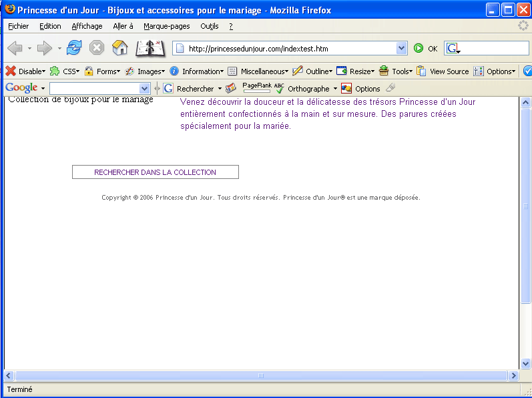Open the ? help menu
The height and width of the screenshot is (398, 532).
coord(231,26)
